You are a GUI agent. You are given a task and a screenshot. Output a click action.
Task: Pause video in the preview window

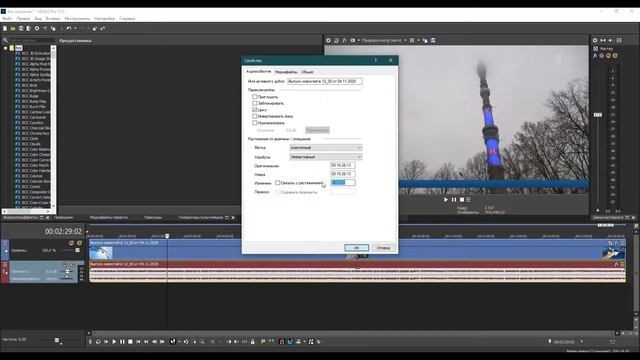coord(454,200)
